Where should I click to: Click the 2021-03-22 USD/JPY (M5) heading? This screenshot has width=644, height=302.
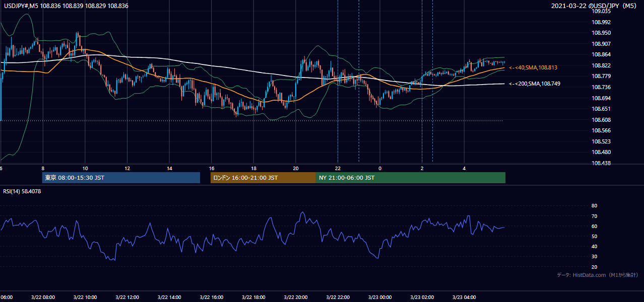tap(595, 6)
